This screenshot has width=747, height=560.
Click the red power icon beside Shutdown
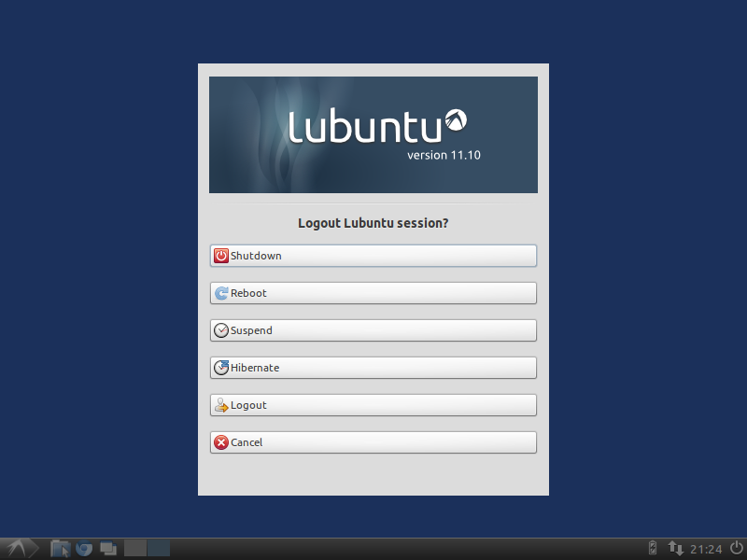coord(221,256)
